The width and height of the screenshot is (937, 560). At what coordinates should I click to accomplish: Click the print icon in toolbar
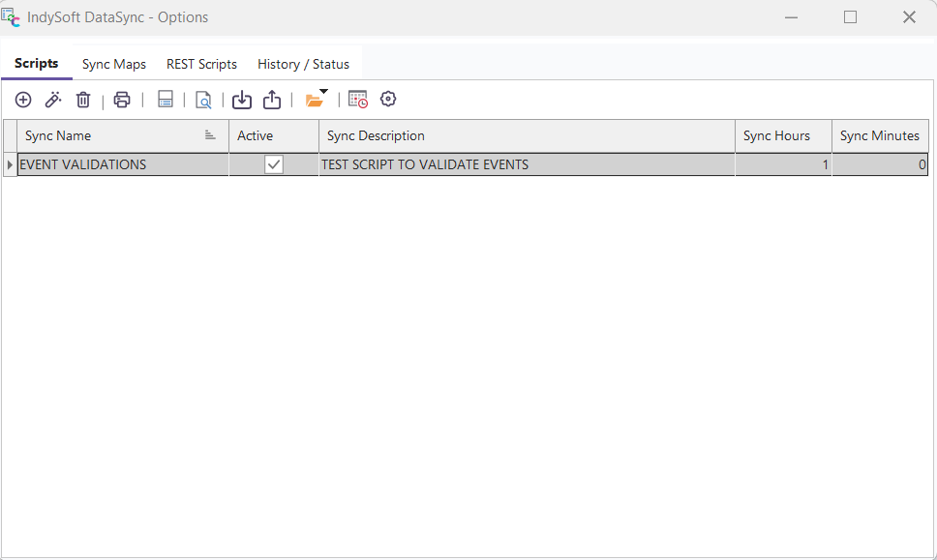click(x=122, y=100)
